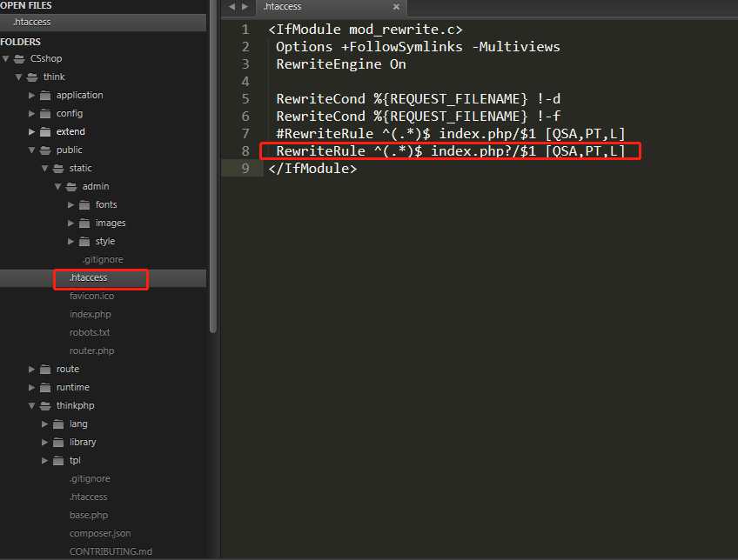This screenshot has width=738, height=560.
Task: Place cursor in commented #RewriteRule line
Action: pyautogui.click(x=451, y=134)
